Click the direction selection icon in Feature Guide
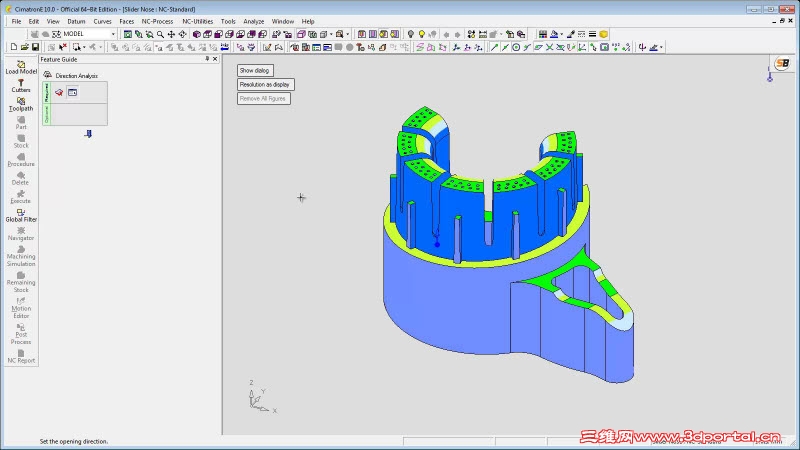 (x=59, y=92)
